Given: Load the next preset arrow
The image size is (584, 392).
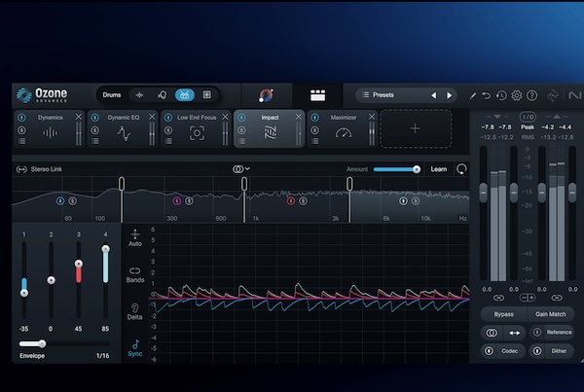Looking at the screenshot, I should click(x=450, y=95).
